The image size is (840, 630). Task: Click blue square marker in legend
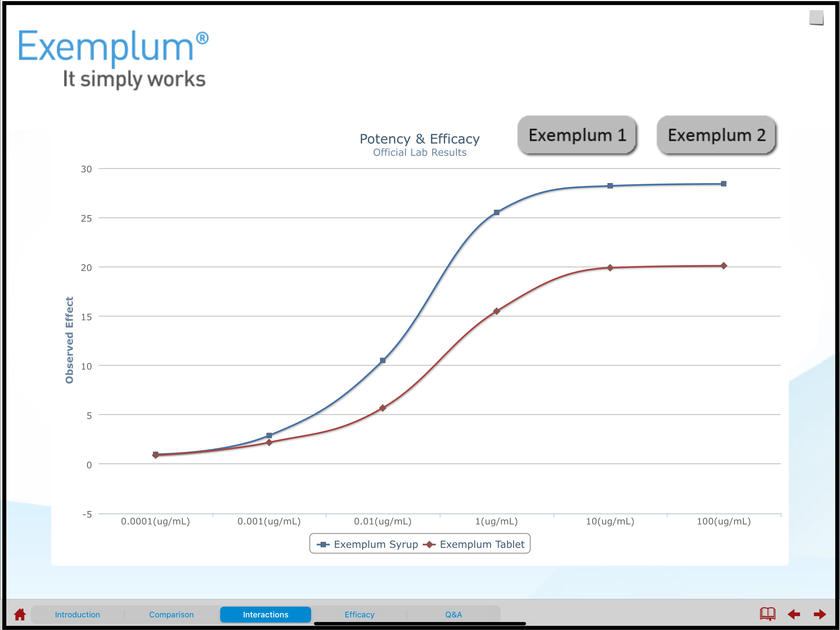(x=323, y=544)
